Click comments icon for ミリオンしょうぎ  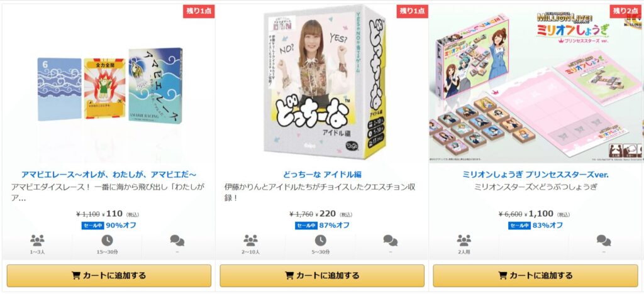coord(604,240)
